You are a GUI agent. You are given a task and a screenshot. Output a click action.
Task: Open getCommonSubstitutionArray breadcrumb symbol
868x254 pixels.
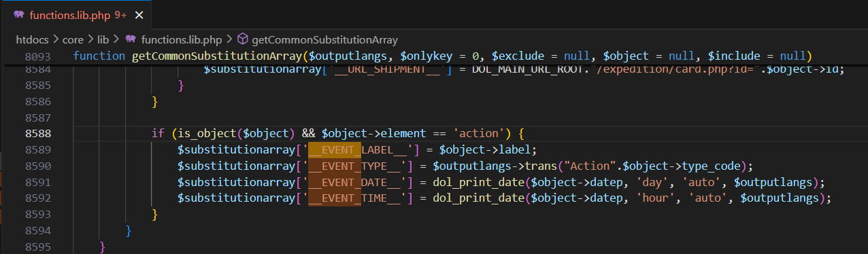324,39
